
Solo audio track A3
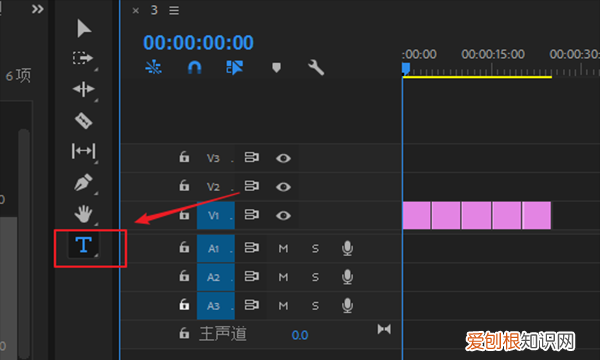pos(315,306)
